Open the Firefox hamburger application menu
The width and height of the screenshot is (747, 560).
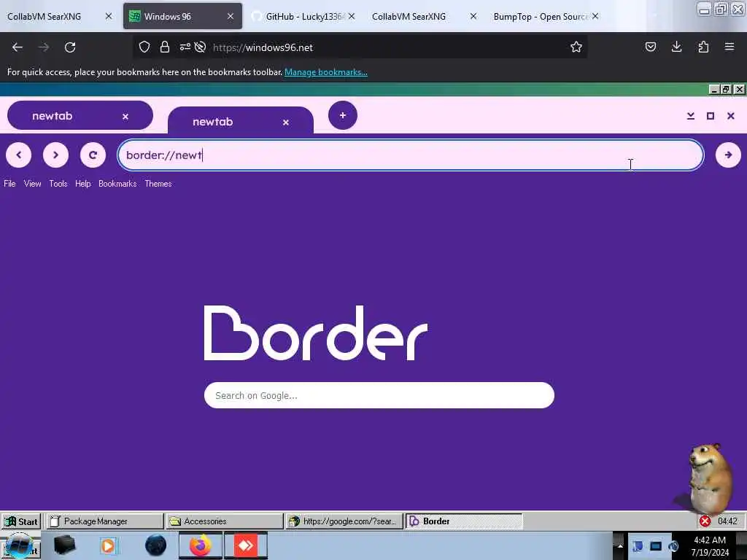coord(729,47)
